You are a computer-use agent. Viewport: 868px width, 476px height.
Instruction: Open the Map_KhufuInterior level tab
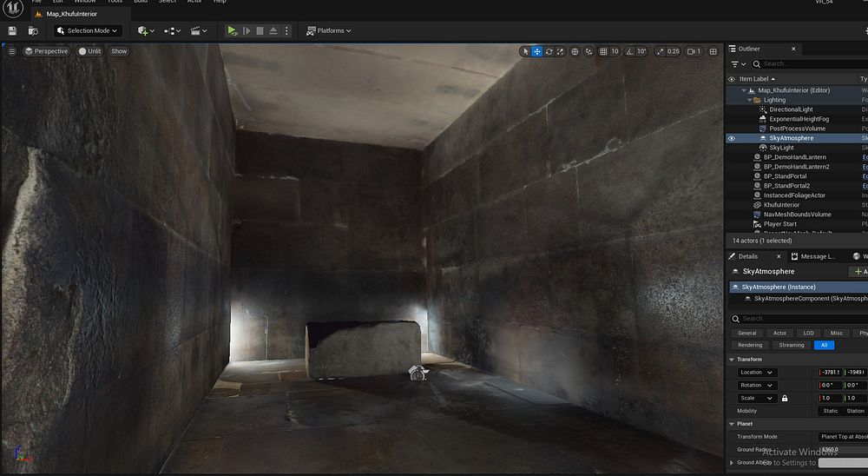coord(71,14)
